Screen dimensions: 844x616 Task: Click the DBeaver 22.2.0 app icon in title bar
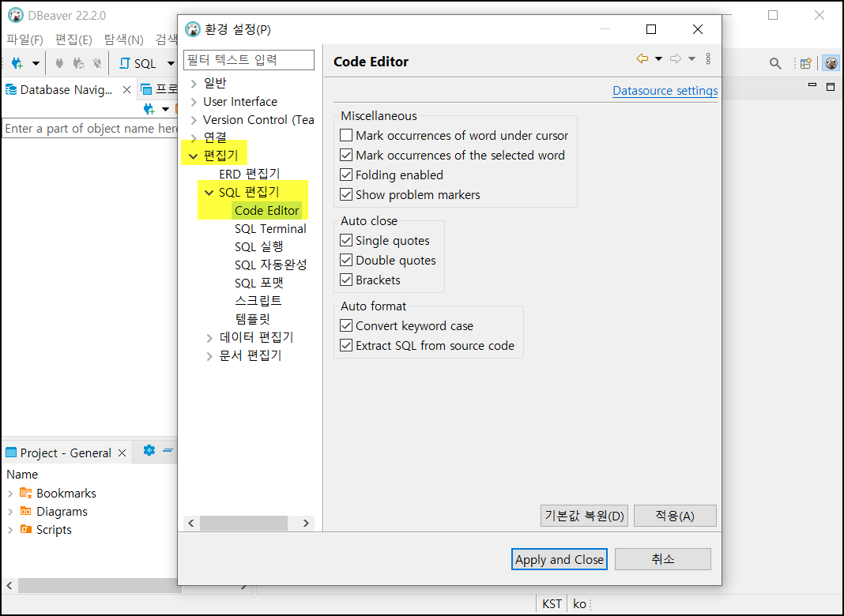tap(16, 15)
